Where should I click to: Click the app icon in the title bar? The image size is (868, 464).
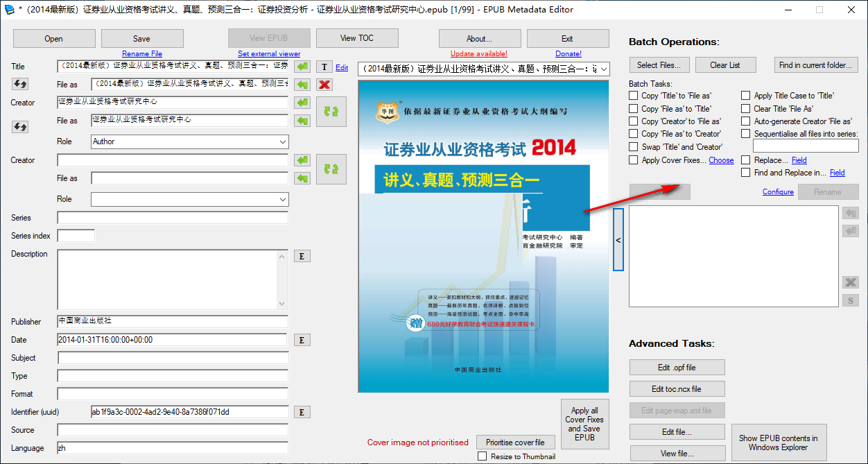tap(9, 10)
